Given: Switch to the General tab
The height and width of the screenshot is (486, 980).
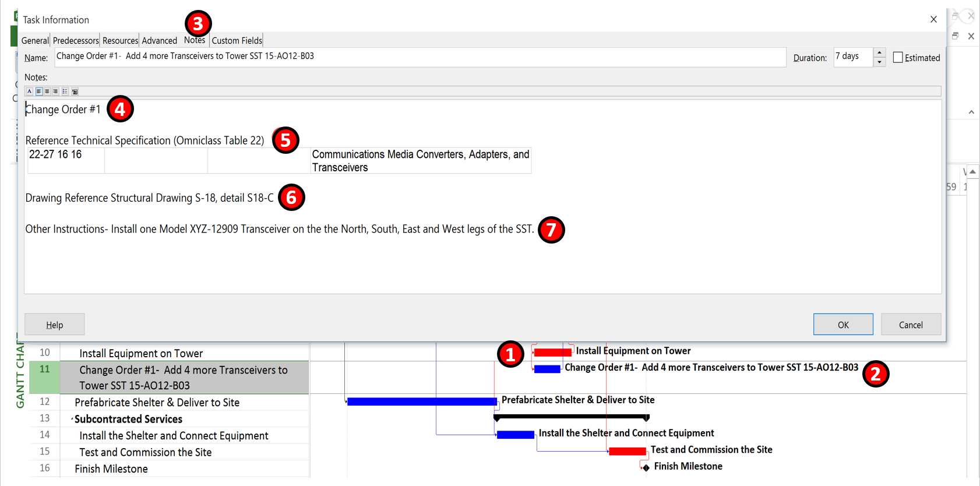Looking at the screenshot, I should pyautogui.click(x=35, y=40).
